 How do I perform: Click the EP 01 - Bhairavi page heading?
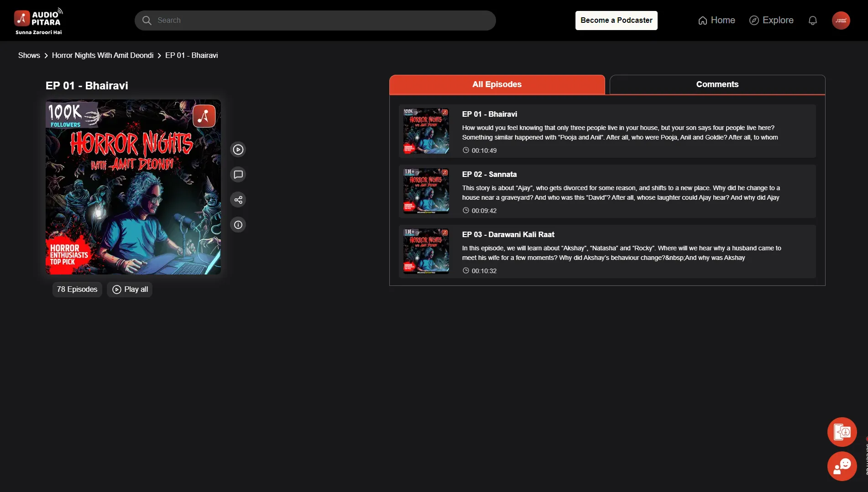click(87, 86)
